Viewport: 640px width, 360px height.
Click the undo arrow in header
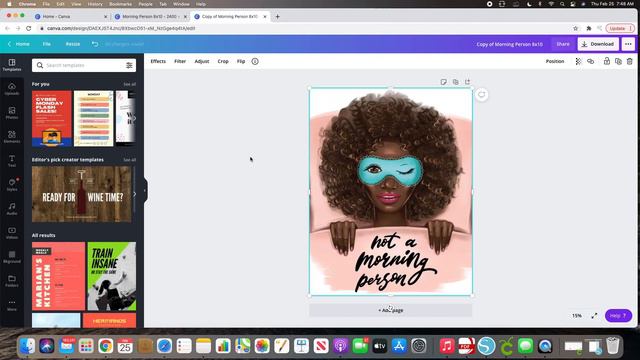[95, 44]
